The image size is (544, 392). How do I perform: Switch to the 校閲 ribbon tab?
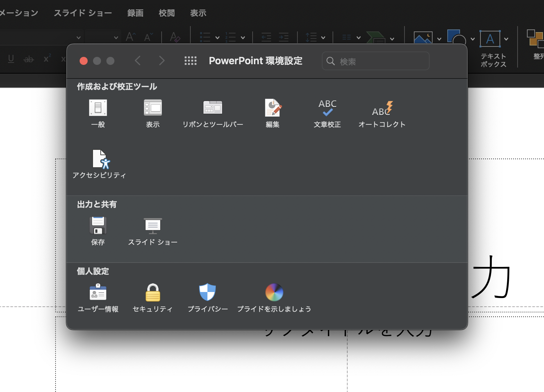[x=167, y=13]
